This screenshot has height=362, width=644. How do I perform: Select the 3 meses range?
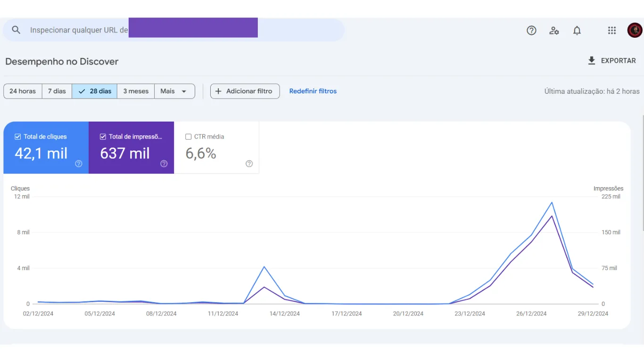click(x=136, y=91)
